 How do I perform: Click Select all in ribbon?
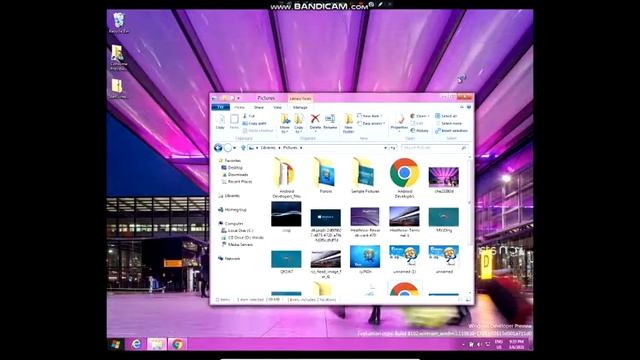[446, 116]
